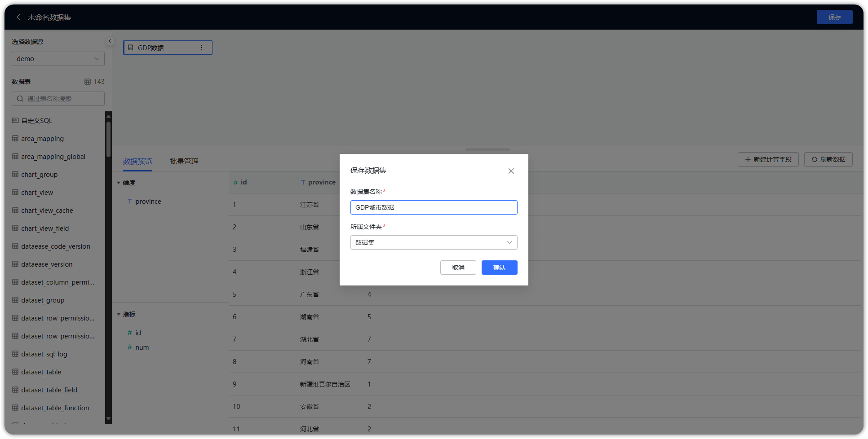Collapse the 维度 section
The height and width of the screenshot is (439, 868).
119,183
